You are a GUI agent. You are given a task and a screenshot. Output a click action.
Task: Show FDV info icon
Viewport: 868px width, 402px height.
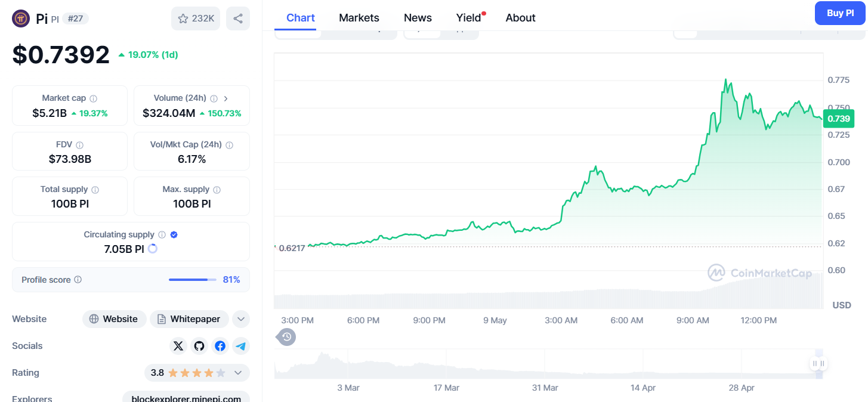coord(79,145)
